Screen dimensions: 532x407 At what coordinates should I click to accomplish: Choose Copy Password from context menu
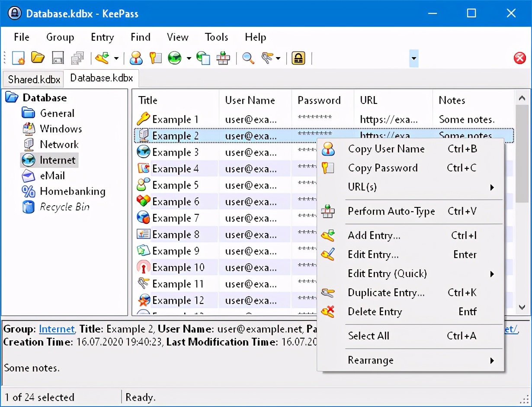tap(383, 168)
